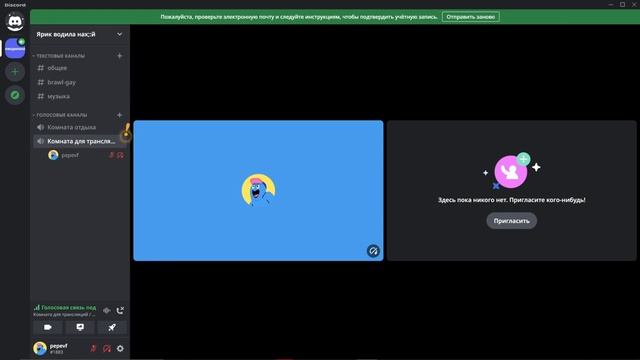
Task: Click verification email banner text
Action: coord(299,17)
